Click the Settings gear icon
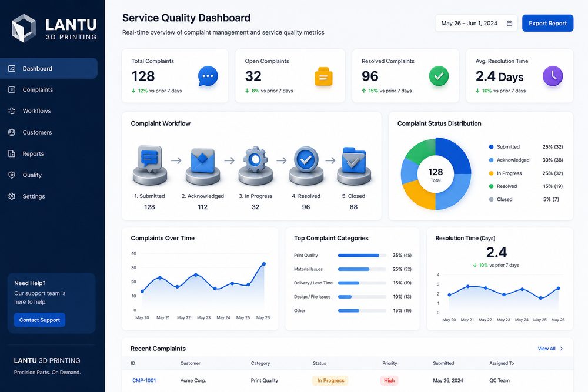 pos(12,196)
